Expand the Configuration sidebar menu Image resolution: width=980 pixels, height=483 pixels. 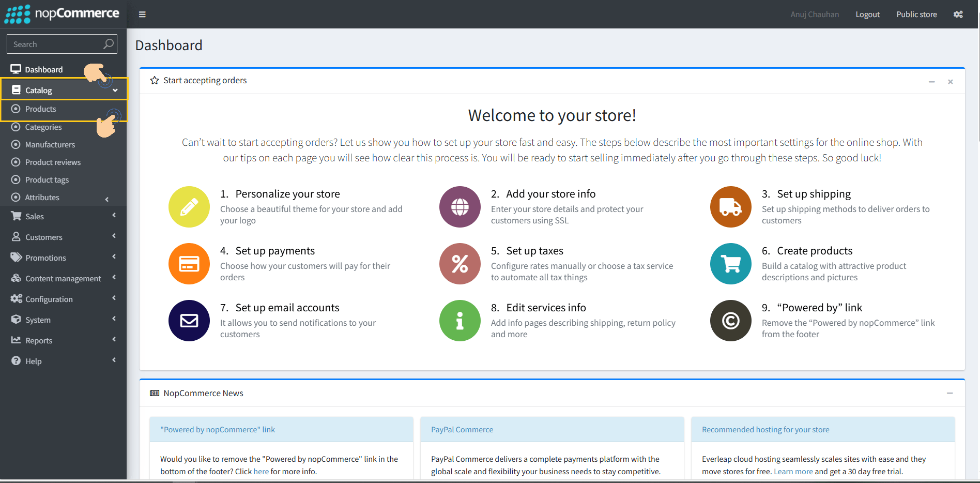[x=49, y=299]
